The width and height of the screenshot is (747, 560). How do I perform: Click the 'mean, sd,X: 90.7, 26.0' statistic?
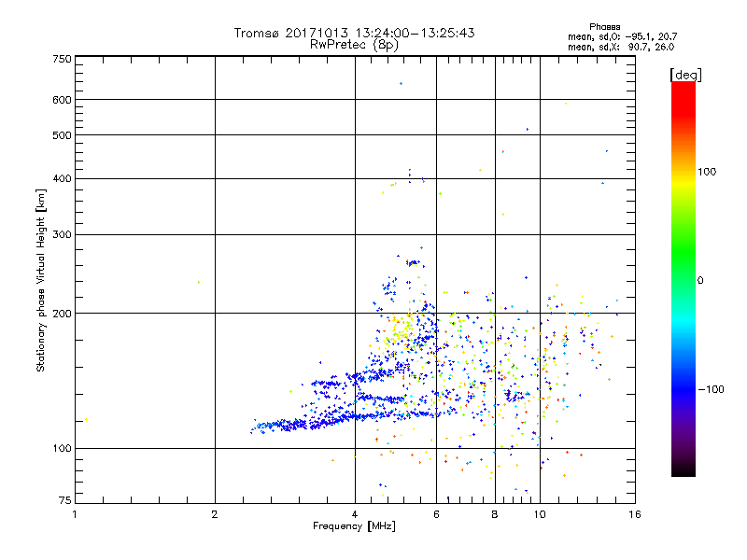pos(621,47)
